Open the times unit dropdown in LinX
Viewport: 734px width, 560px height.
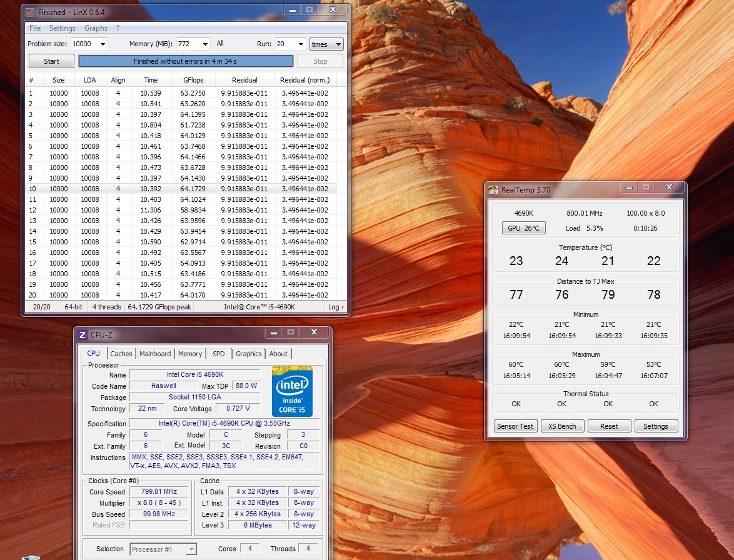tap(327, 44)
